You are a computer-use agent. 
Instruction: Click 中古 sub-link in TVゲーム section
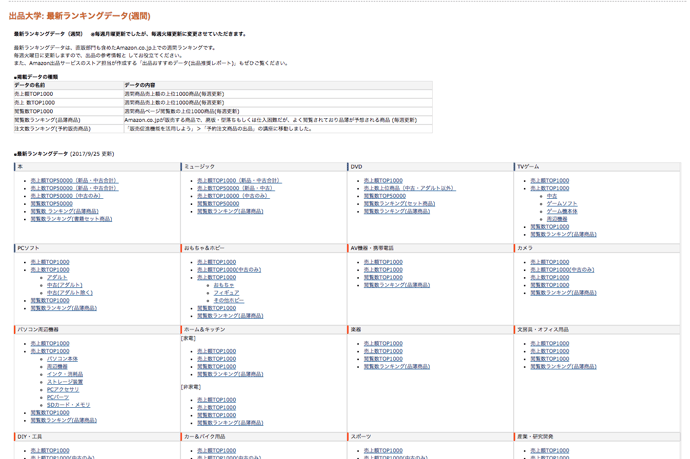click(x=552, y=196)
